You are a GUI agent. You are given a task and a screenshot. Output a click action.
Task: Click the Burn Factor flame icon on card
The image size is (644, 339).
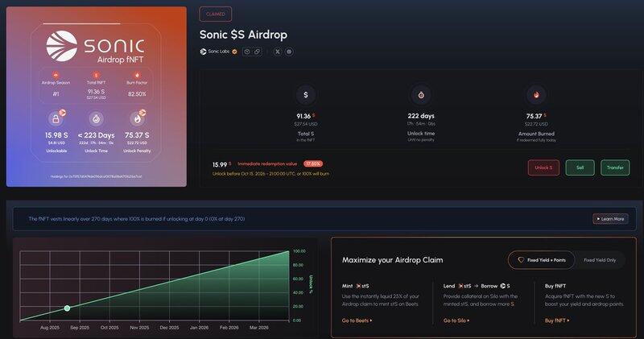[x=137, y=75]
